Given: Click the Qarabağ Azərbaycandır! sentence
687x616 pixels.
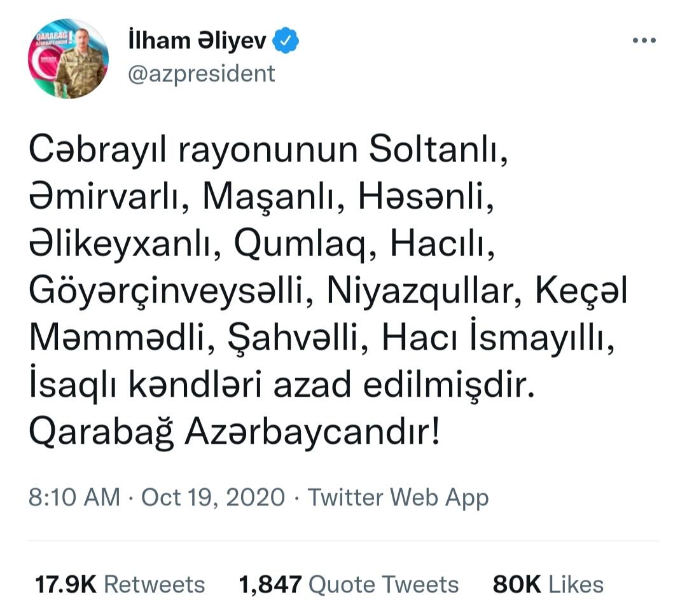Looking at the screenshot, I should click(234, 434).
